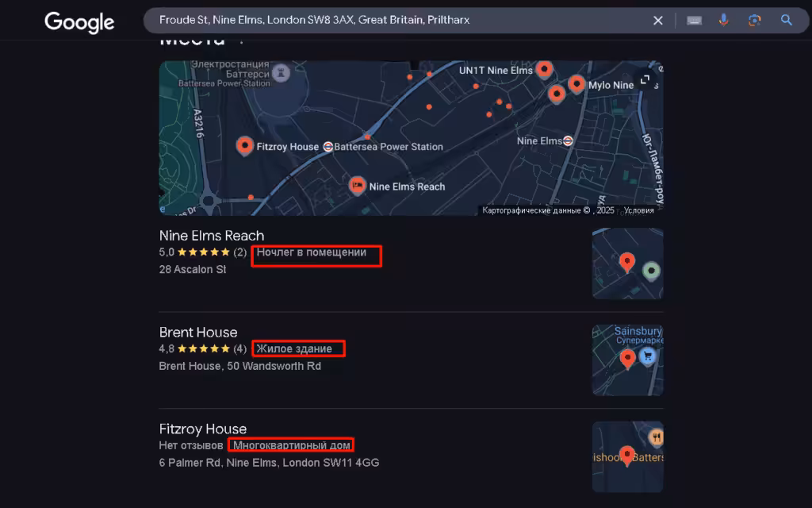
Task: Start voice search with microphone icon
Action: pos(723,20)
